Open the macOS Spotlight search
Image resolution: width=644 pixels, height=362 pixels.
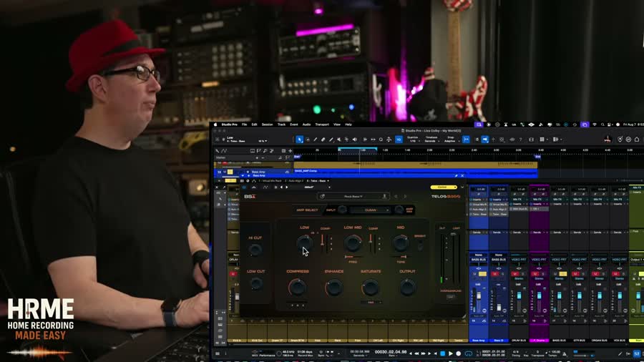602,124
